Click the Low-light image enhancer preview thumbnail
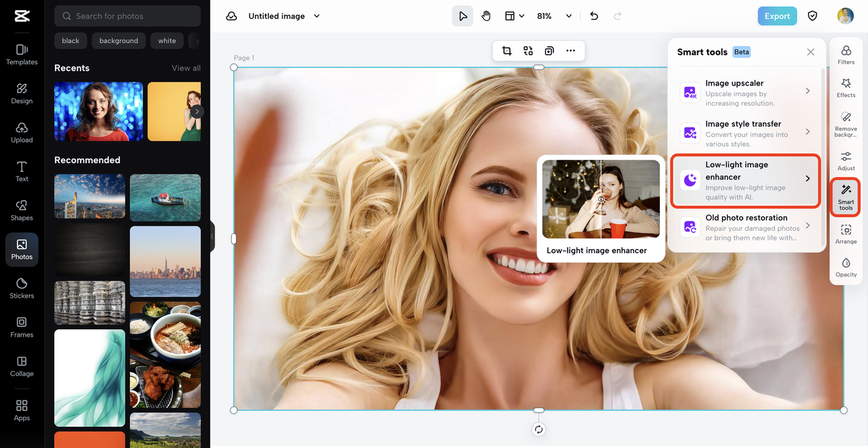868x448 pixels. pyautogui.click(x=601, y=199)
